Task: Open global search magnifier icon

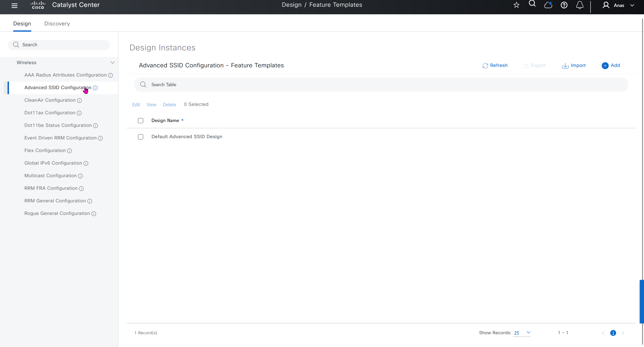Action: tap(532, 4)
